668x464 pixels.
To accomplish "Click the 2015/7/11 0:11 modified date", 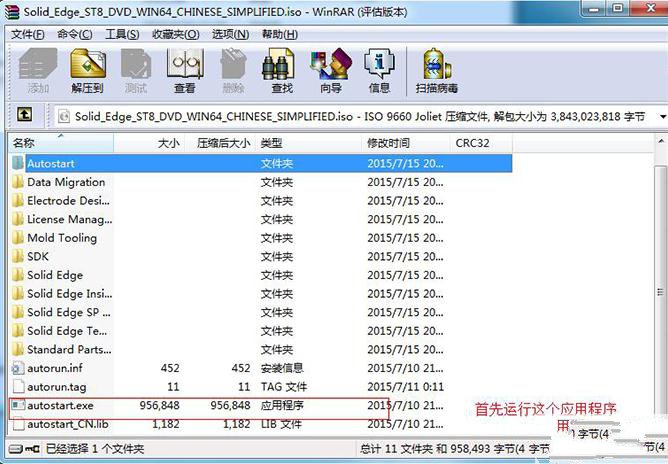I will (406, 387).
